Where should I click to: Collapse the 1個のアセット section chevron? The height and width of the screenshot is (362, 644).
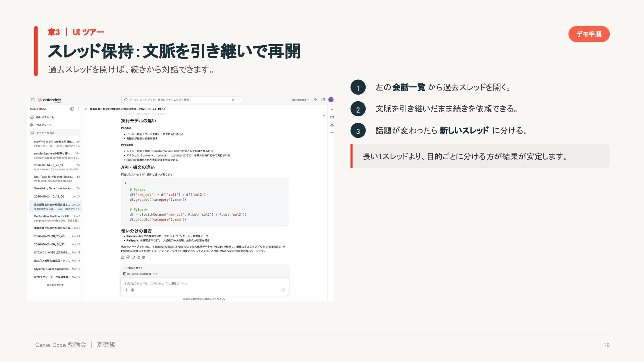tap(124, 268)
